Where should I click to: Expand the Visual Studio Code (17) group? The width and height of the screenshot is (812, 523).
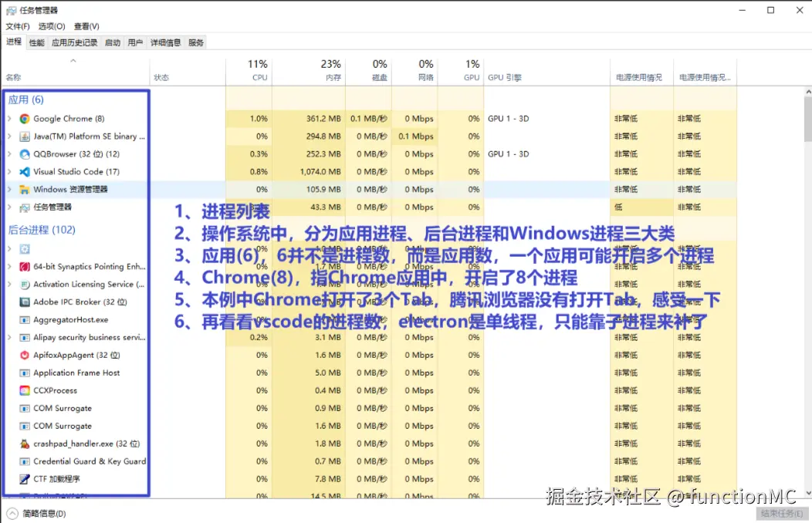(x=9, y=172)
